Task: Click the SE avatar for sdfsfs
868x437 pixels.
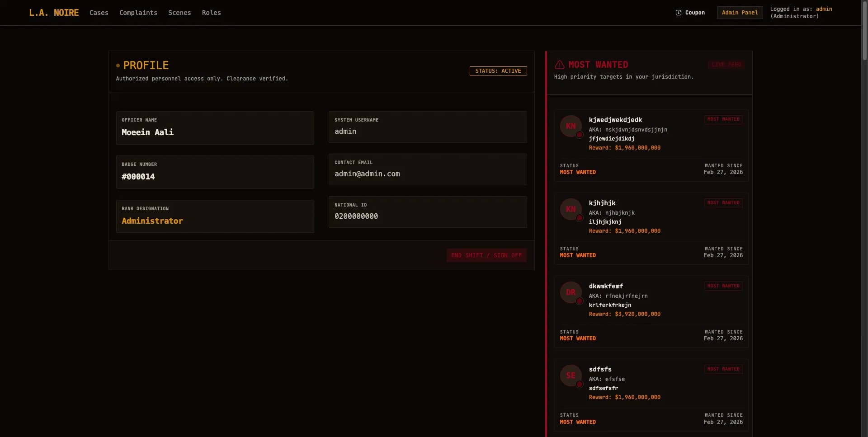Action: (x=571, y=376)
